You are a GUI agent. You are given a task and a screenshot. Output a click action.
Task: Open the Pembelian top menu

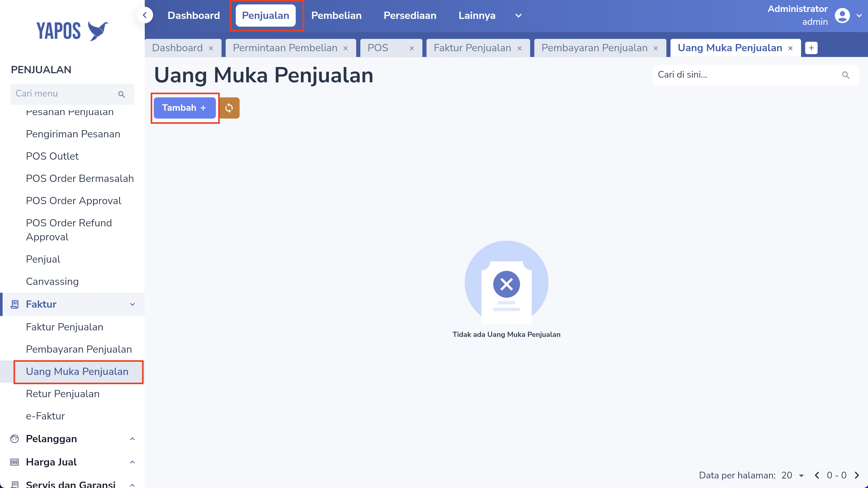coord(336,16)
